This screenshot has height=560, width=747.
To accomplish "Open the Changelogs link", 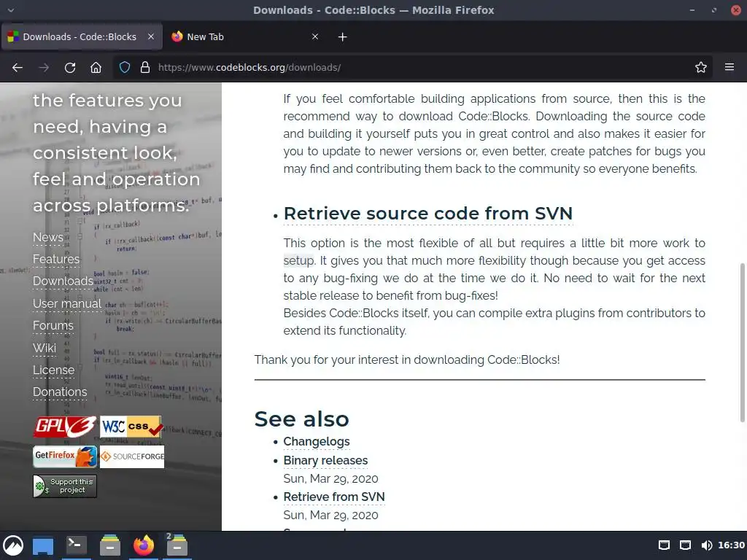I will (x=317, y=441).
